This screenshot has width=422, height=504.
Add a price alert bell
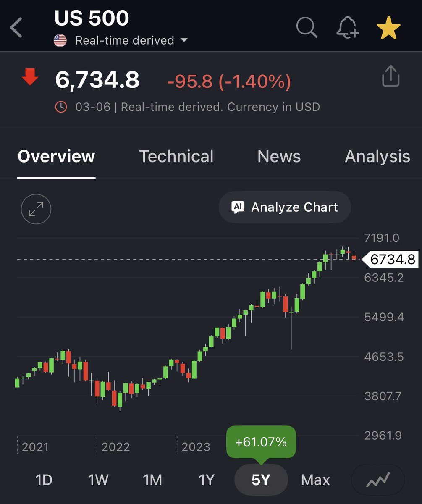pyautogui.click(x=348, y=29)
